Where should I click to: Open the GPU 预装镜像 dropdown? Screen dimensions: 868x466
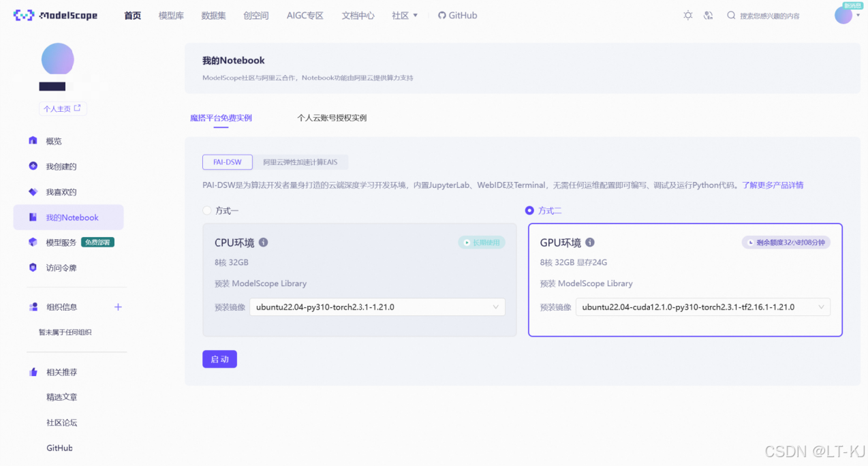(x=703, y=307)
